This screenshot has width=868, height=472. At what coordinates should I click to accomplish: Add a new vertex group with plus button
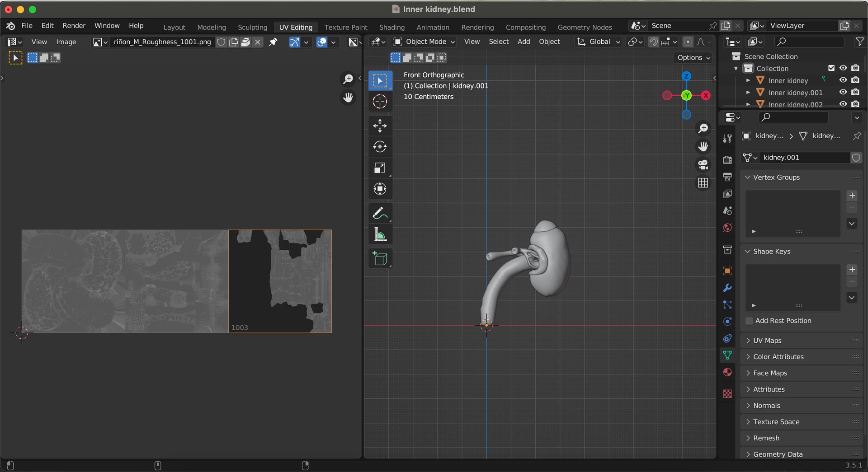[852, 196]
